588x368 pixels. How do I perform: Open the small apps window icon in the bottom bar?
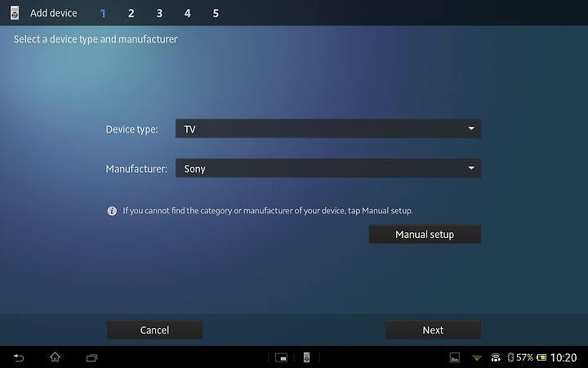point(281,357)
